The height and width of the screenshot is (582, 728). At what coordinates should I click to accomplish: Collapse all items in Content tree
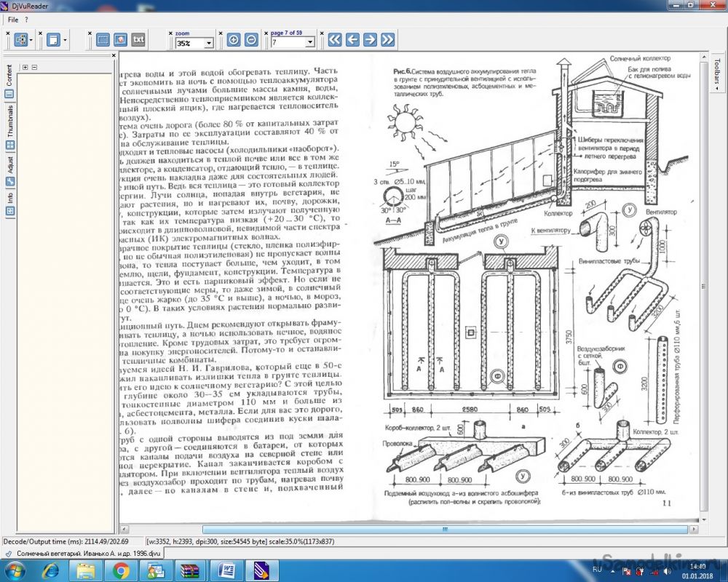point(34,68)
